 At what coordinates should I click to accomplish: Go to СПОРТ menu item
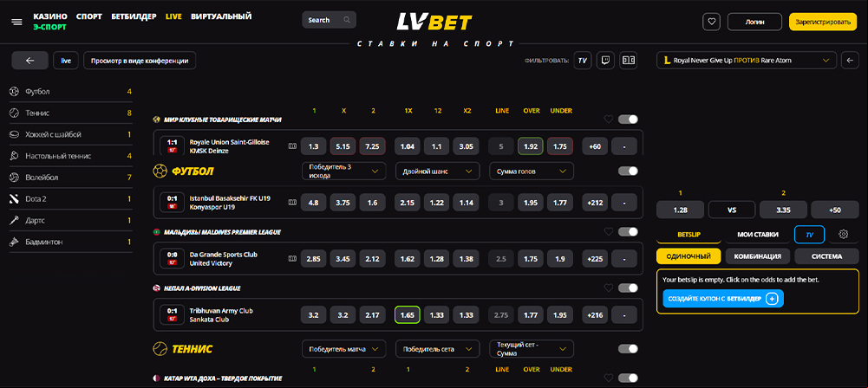click(x=89, y=16)
